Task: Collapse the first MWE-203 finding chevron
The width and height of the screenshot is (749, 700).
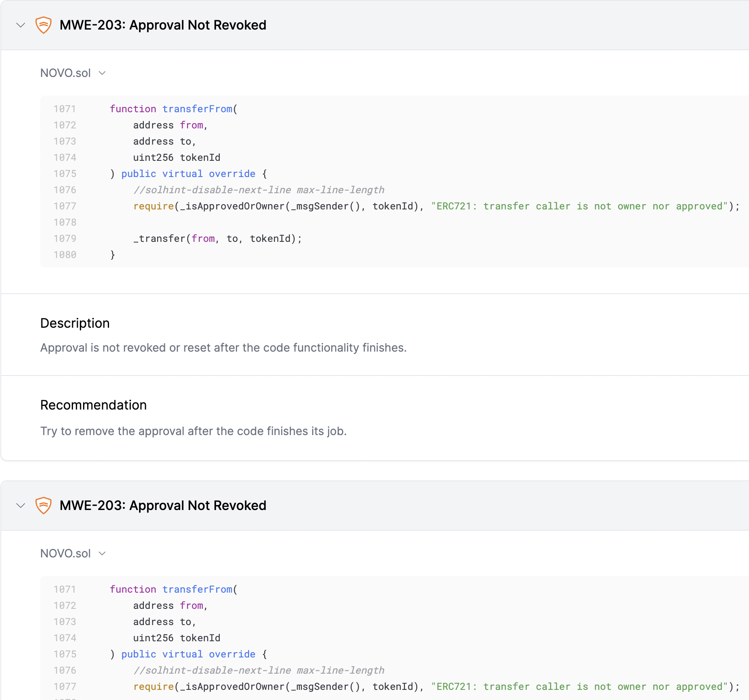Action: [21, 25]
